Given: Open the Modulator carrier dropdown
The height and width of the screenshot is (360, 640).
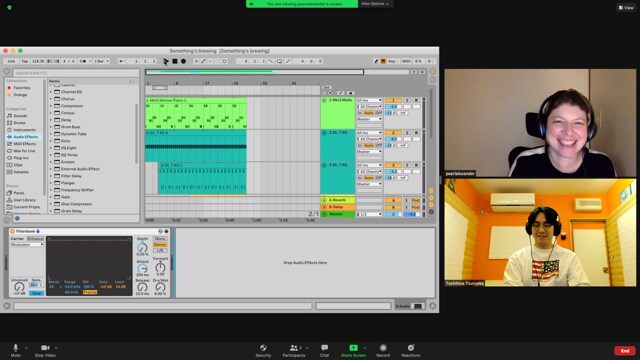Looking at the screenshot, I should coord(27,244).
